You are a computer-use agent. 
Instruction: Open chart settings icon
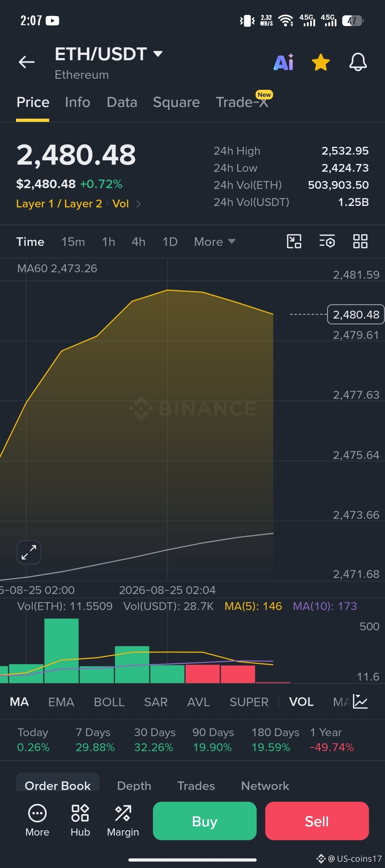click(327, 241)
